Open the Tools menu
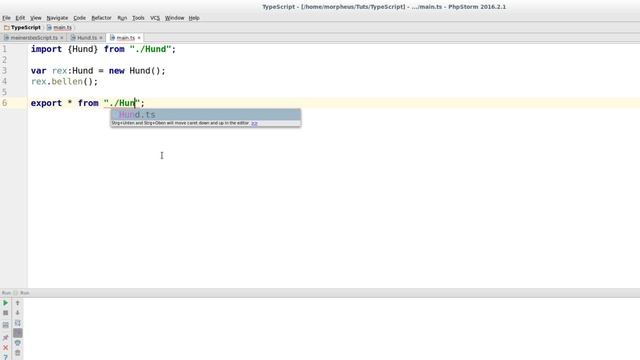The height and width of the screenshot is (360, 640). 138,18
